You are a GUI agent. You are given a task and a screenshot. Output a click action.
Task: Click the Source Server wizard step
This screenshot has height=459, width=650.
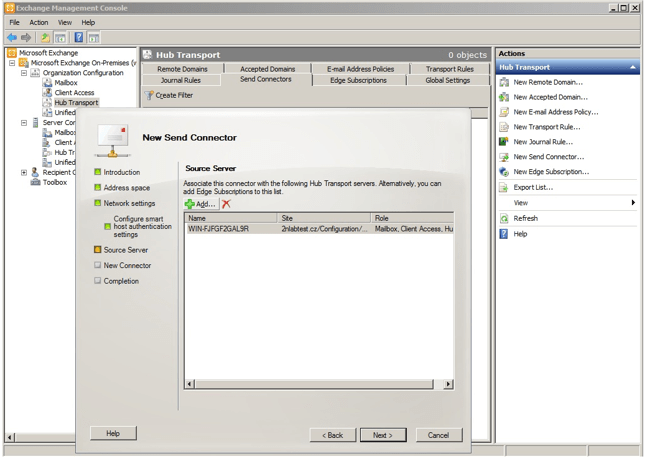pyautogui.click(x=126, y=250)
